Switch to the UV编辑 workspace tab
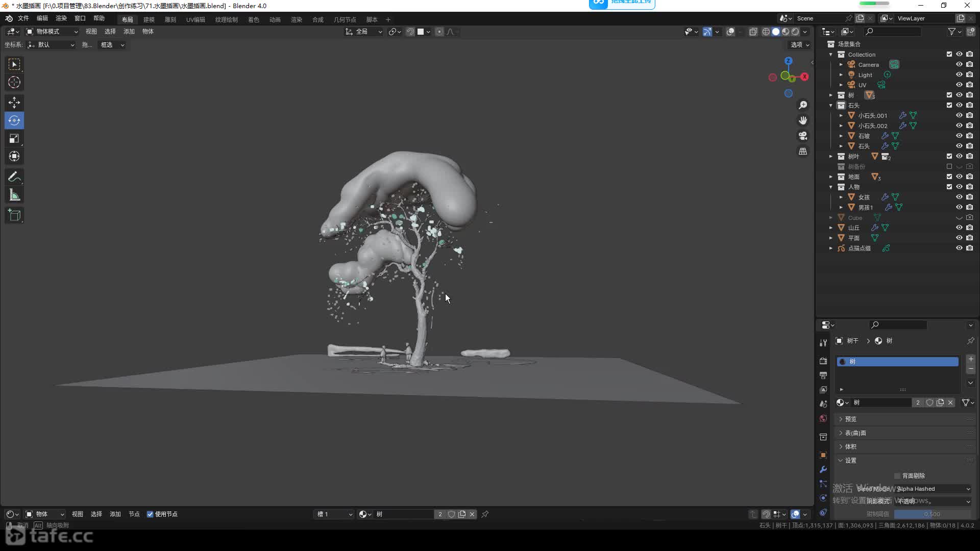980x551 pixels. tap(195, 19)
